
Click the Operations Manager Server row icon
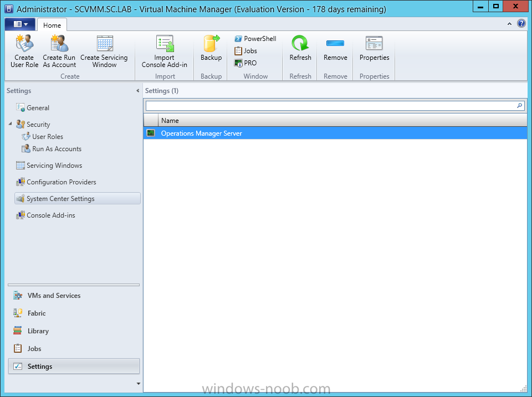pos(151,133)
